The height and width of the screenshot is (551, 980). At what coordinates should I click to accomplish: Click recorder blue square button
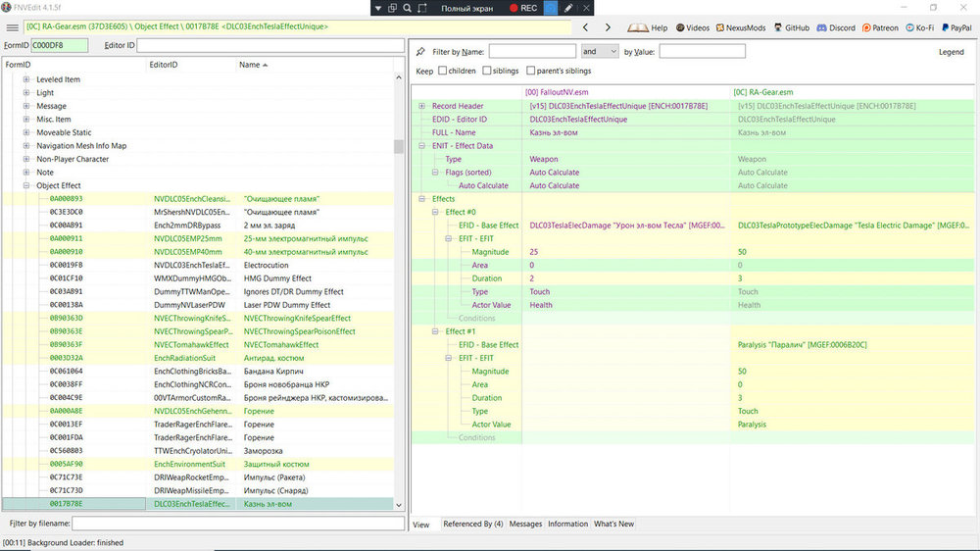[x=550, y=8]
